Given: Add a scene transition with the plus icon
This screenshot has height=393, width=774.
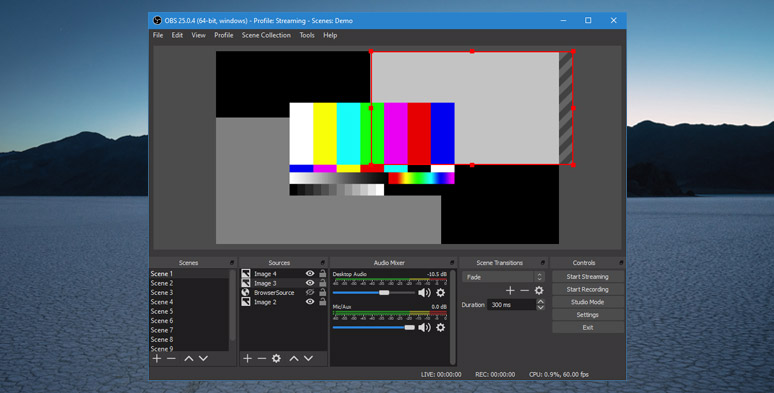Looking at the screenshot, I should tap(510, 291).
